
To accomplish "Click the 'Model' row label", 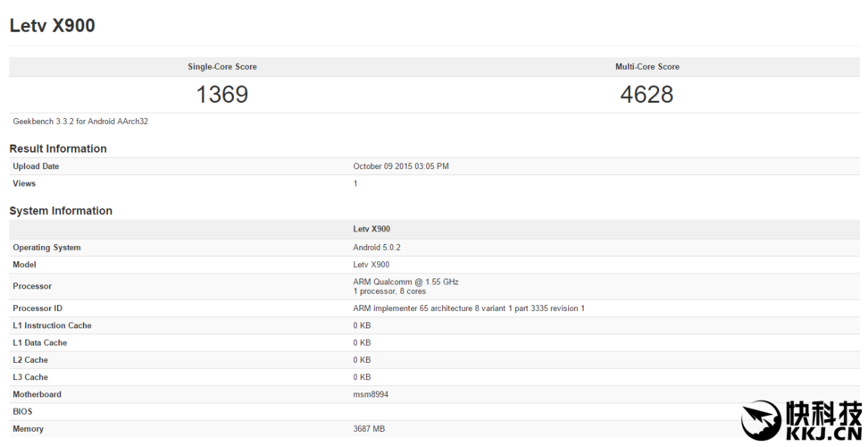I will click(24, 265).
